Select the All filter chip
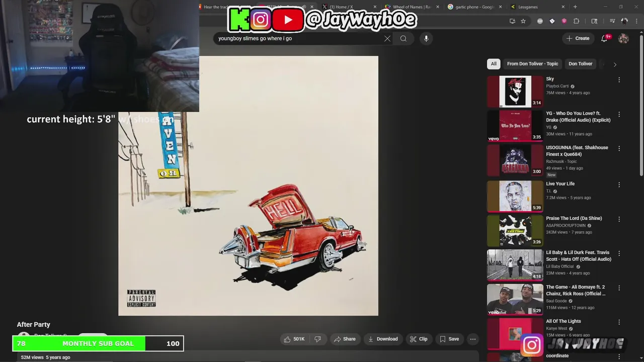This screenshot has width=644, height=362. click(x=494, y=64)
